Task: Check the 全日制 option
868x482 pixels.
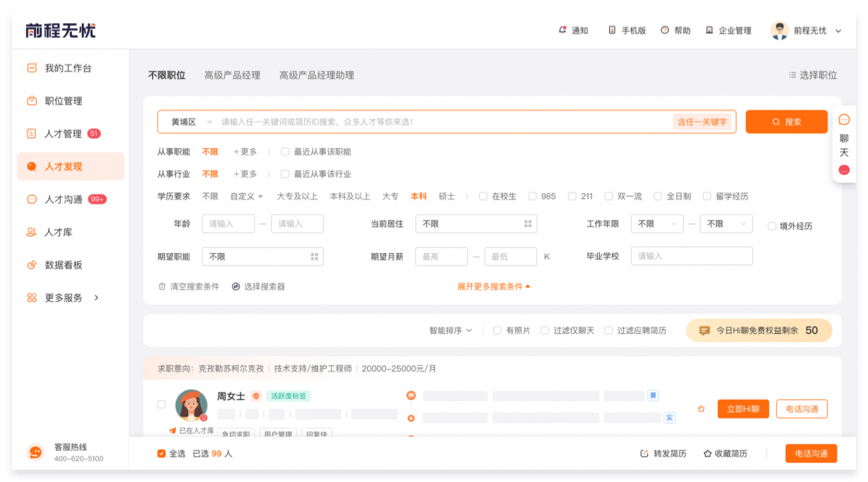Action: coord(658,196)
